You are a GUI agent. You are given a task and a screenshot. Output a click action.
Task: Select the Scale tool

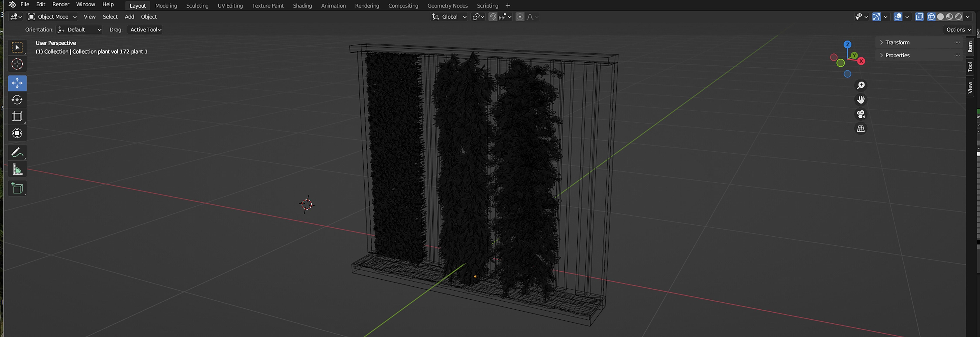click(17, 117)
